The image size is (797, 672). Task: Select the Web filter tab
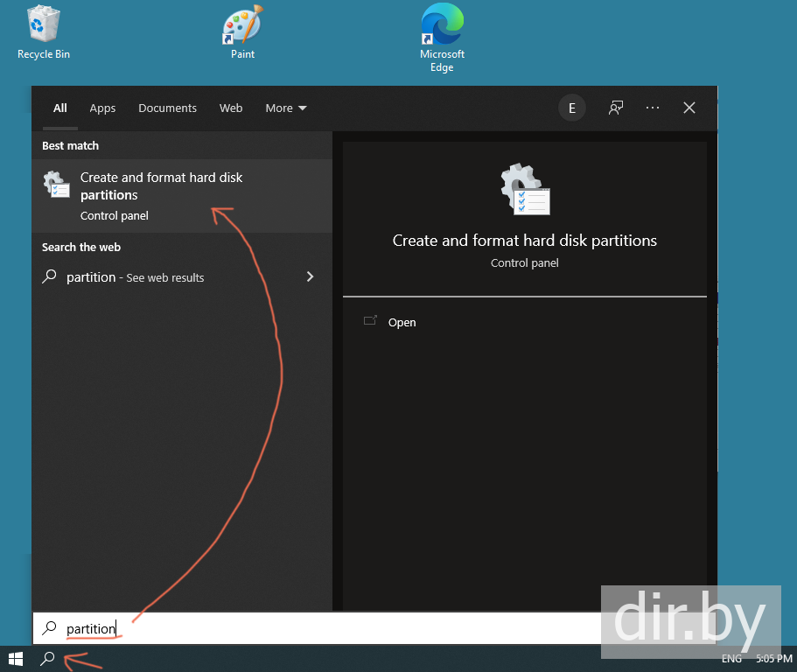click(x=231, y=108)
